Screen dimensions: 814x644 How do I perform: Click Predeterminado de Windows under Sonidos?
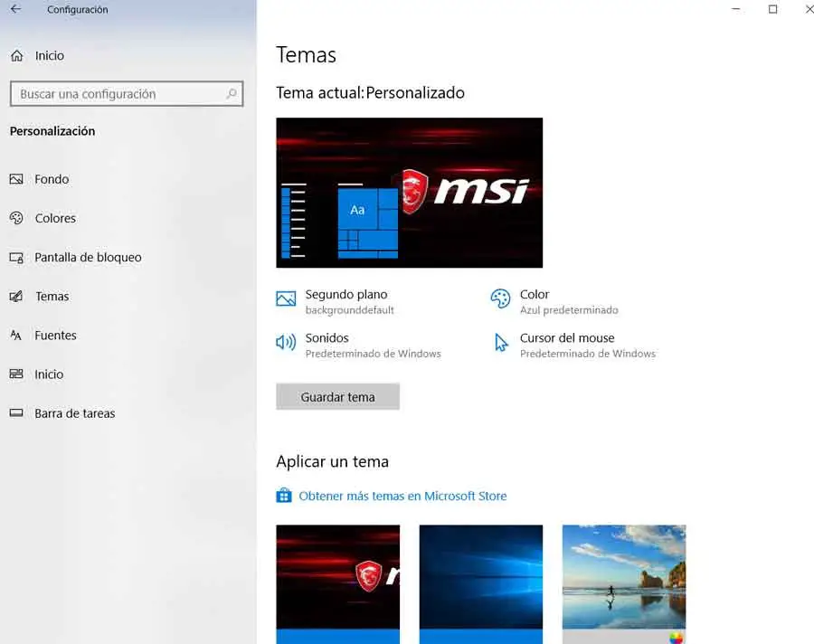[x=374, y=354]
